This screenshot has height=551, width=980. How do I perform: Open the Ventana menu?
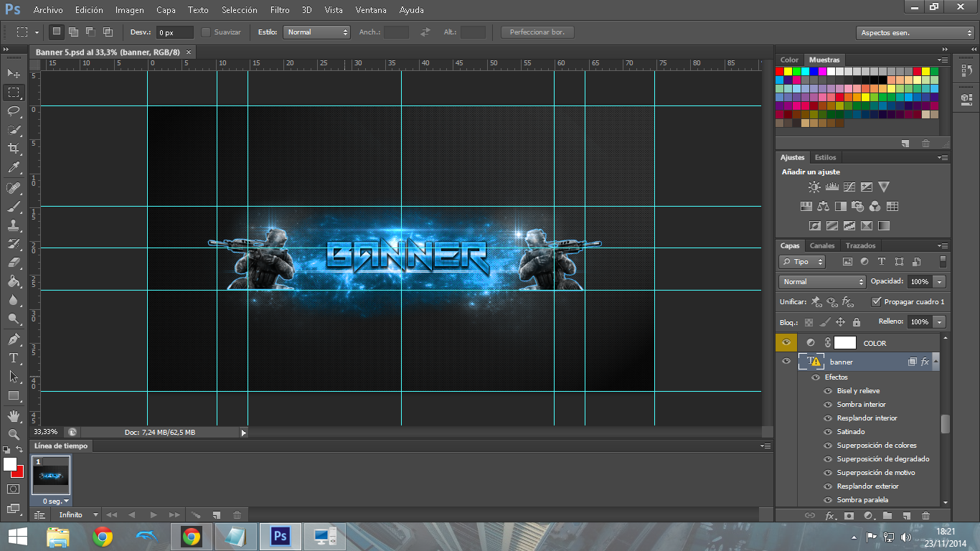pos(371,10)
